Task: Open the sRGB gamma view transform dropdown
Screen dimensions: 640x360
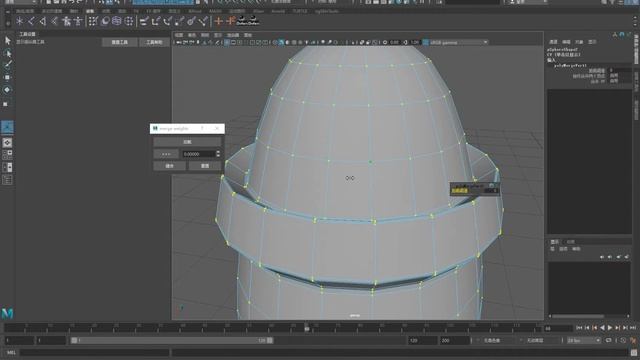Action: point(459,42)
